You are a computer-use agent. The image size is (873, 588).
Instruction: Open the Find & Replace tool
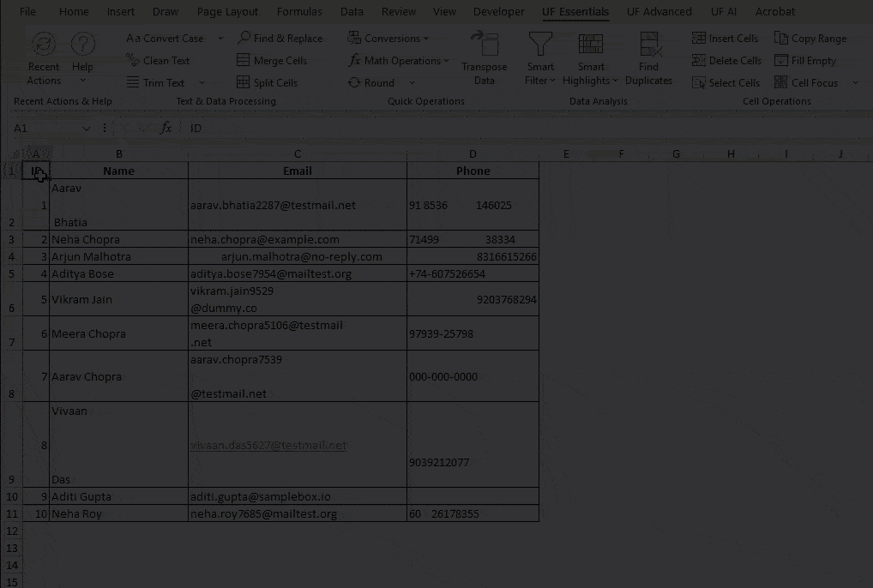click(x=280, y=38)
